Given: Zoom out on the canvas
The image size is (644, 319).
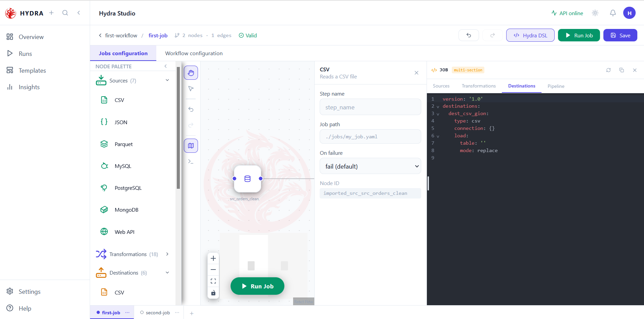Looking at the screenshot, I should click(213, 270).
